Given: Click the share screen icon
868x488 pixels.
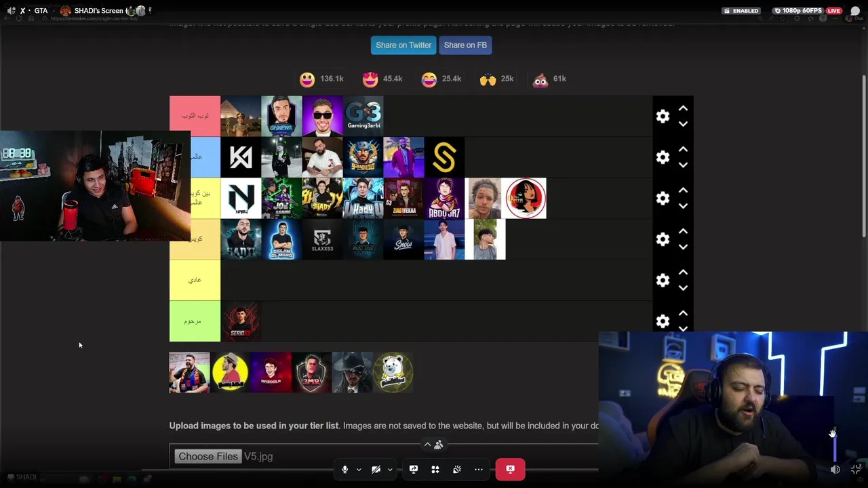Looking at the screenshot, I should tap(414, 469).
